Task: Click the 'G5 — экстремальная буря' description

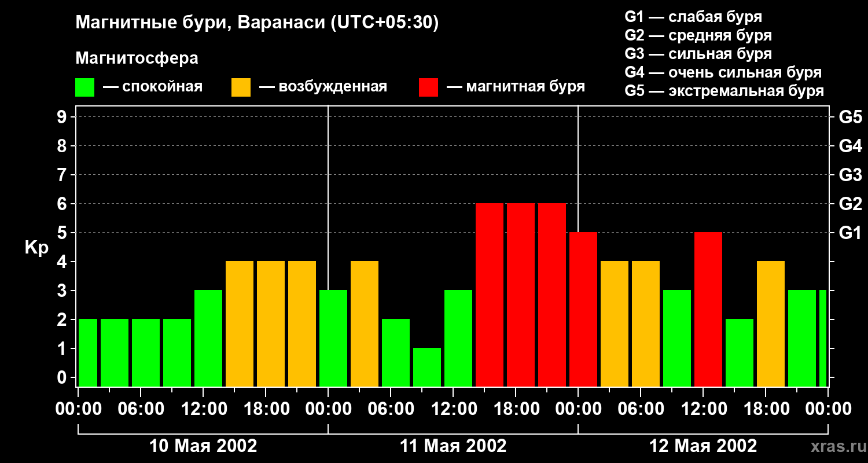Action: (724, 91)
